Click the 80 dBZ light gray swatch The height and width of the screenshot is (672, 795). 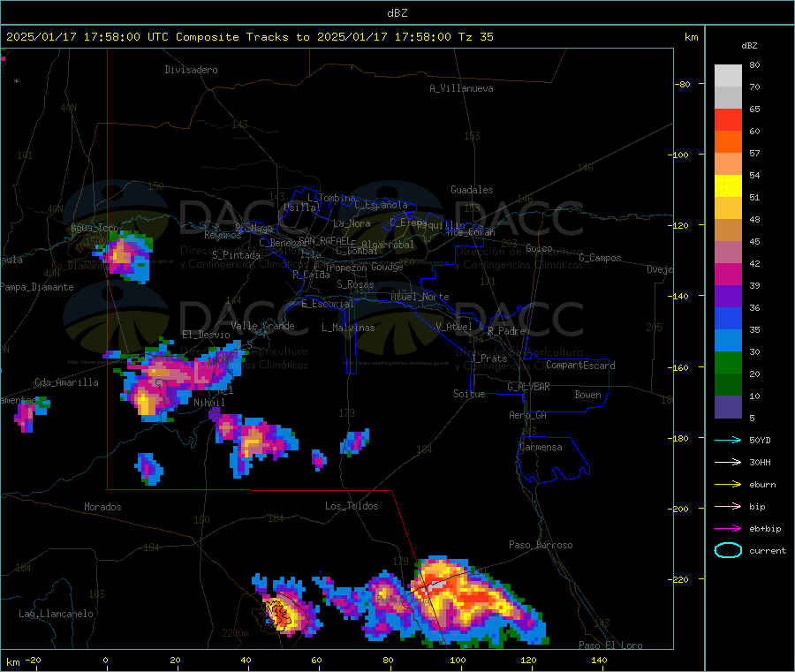pyautogui.click(x=728, y=76)
